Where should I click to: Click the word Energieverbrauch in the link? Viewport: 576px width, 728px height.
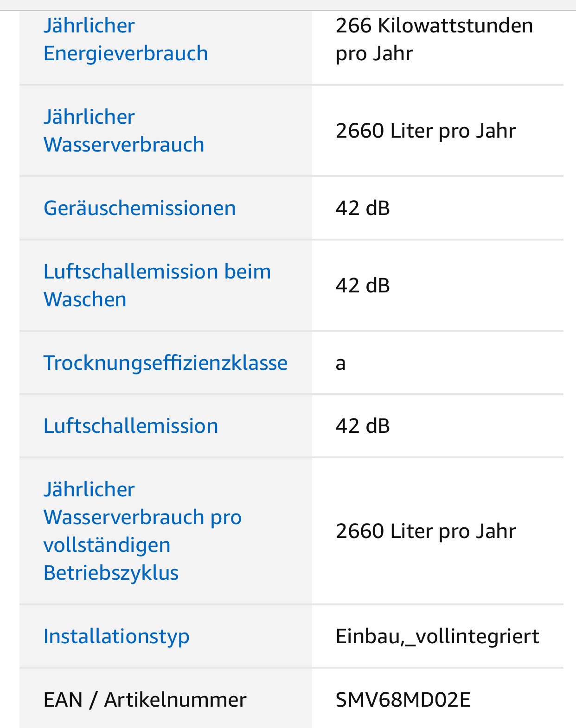[x=126, y=53]
